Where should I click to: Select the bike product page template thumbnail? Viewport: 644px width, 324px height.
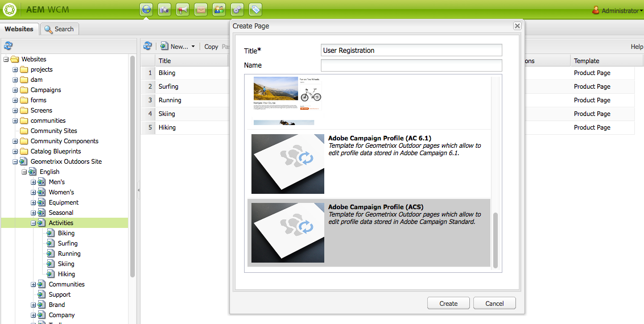click(x=287, y=101)
